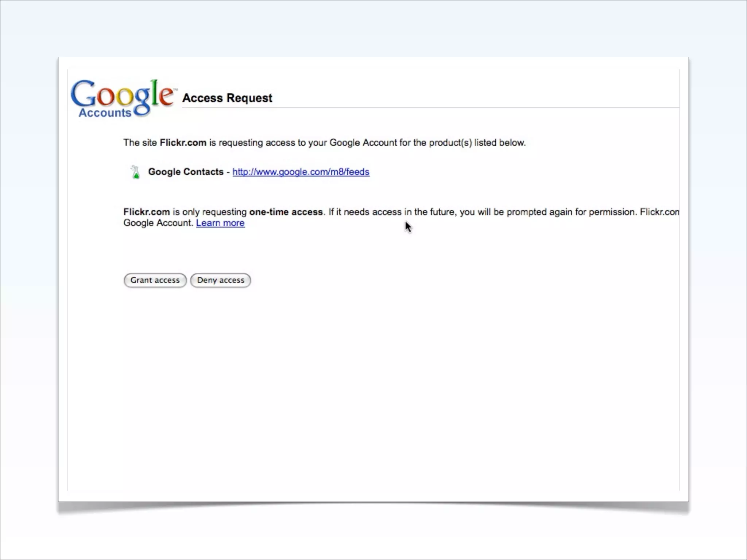
Task: Follow the Learn more link
Action: click(220, 223)
